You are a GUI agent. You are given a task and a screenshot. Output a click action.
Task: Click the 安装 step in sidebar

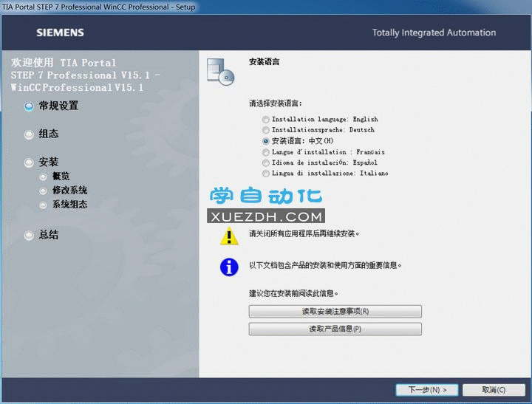(x=41, y=162)
